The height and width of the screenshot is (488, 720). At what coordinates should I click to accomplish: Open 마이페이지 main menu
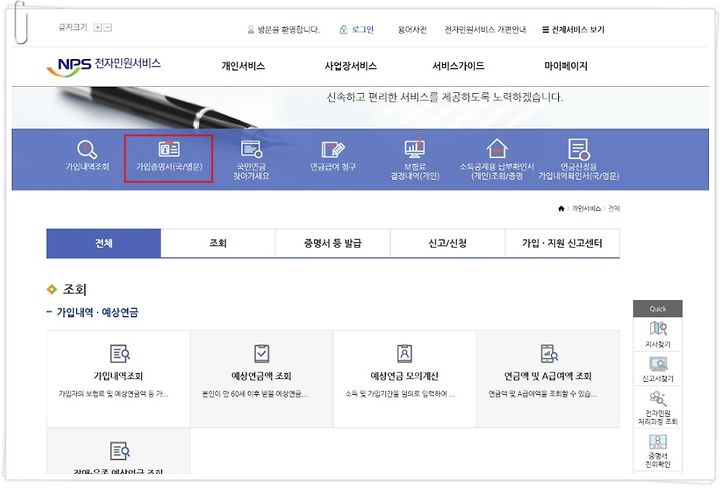(x=566, y=66)
